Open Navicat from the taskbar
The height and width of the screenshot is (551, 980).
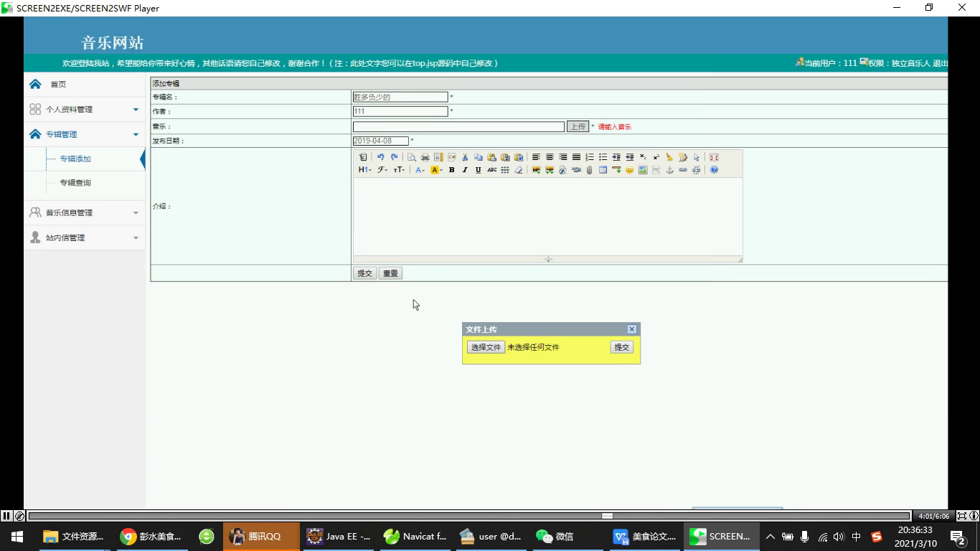click(x=416, y=536)
